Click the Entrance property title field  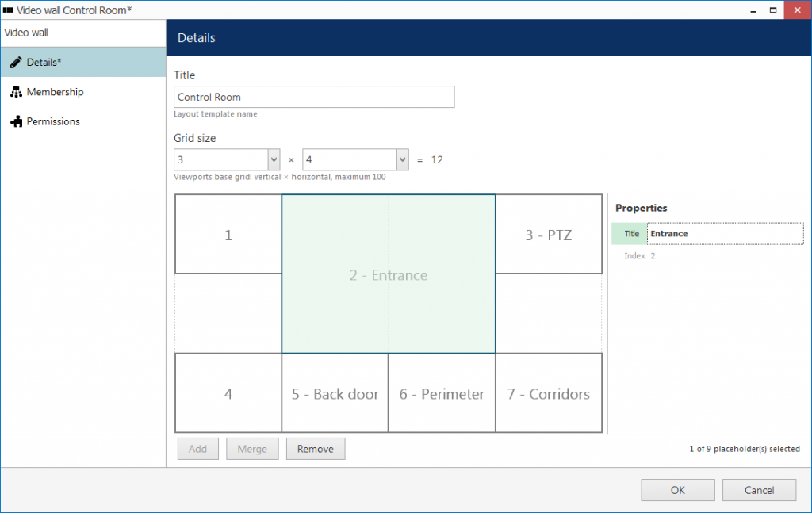(725, 233)
